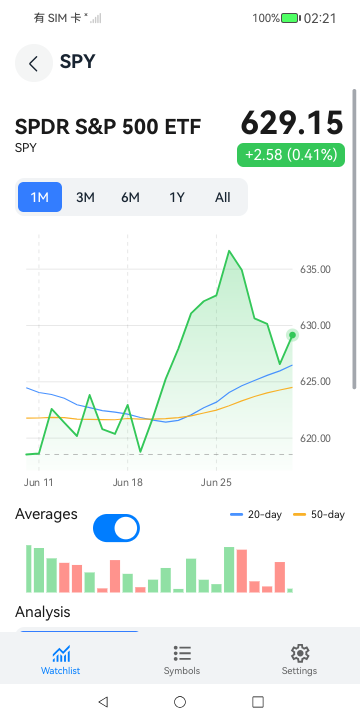The image size is (360, 720).
Task: Click the Averages label
Action: click(46, 514)
